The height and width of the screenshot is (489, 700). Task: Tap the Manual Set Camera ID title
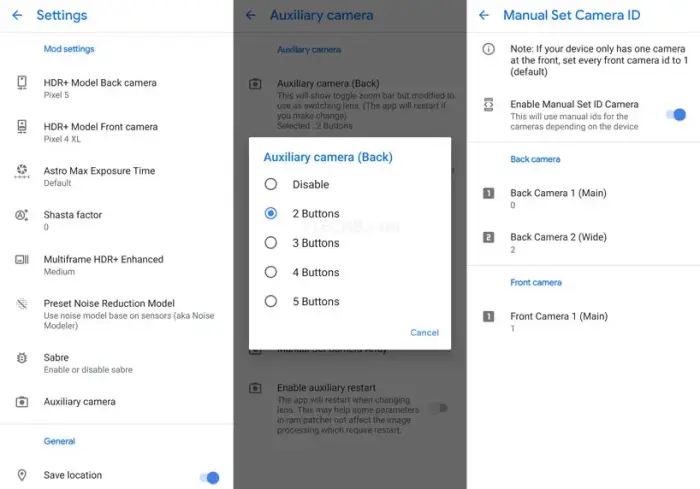tap(571, 15)
